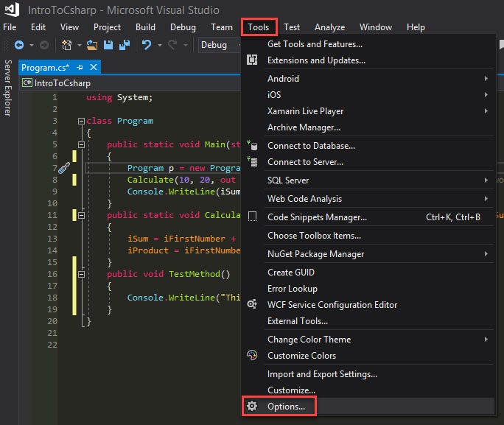Viewport: 504px width, 425px height.
Task: Collapse the Calculate method code block
Action: click(x=81, y=215)
